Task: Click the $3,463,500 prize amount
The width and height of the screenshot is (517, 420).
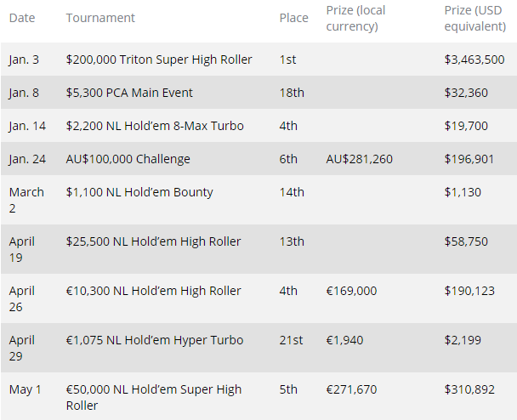Action: (x=474, y=60)
